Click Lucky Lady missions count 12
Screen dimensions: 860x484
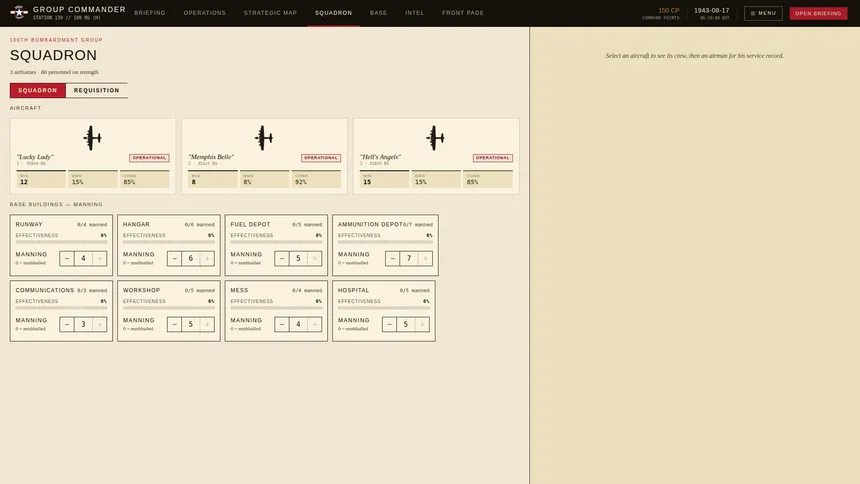[41, 179]
